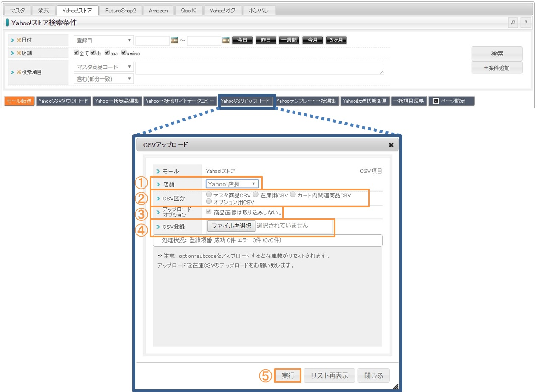This screenshot has width=537, height=392.
Task: Open the start date calendar picker
Action: pos(174,40)
